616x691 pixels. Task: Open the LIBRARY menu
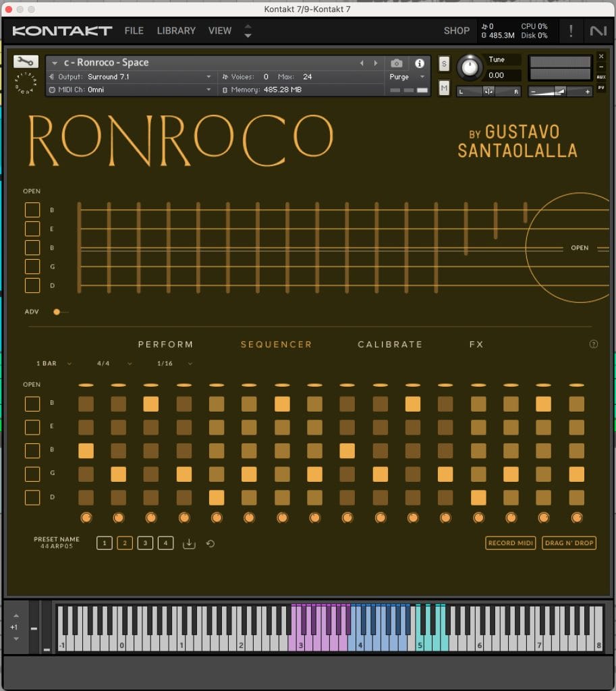(x=176, y=30)
